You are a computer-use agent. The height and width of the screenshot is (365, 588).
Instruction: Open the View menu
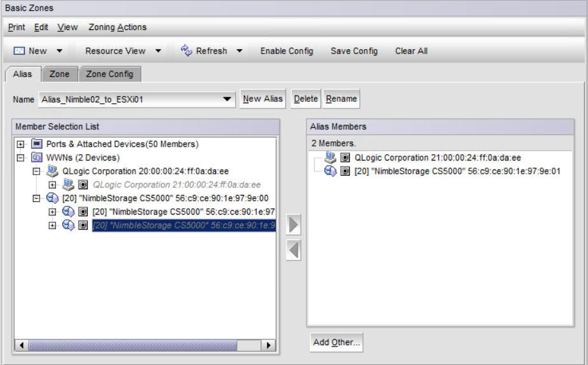coord(67,27)
